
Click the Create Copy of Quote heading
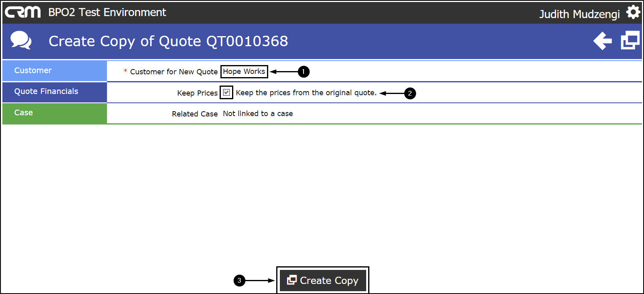coord(168,41)
